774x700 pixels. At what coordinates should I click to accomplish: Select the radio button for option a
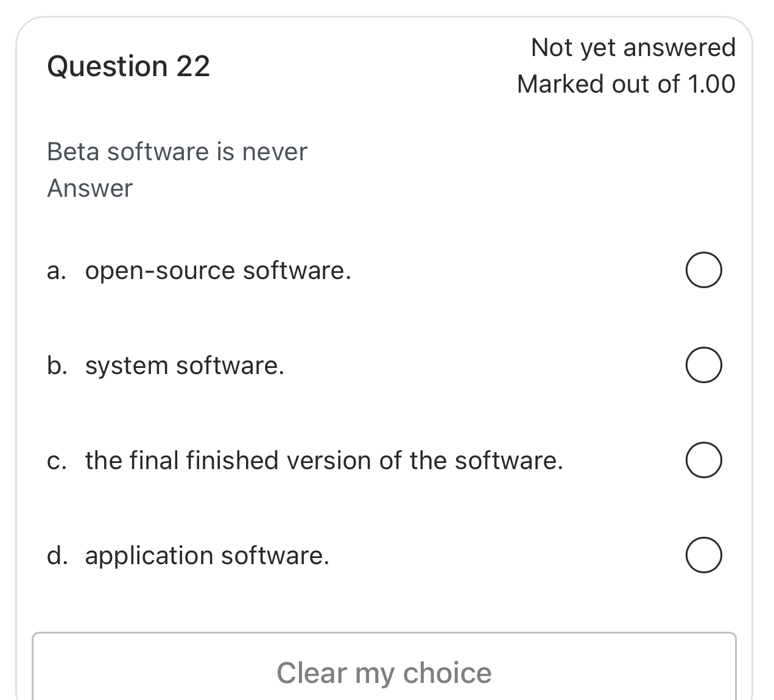(x=703, y=270)
